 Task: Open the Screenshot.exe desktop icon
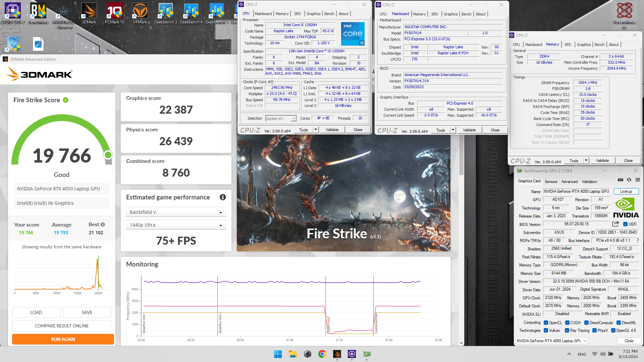click(624, 15)
